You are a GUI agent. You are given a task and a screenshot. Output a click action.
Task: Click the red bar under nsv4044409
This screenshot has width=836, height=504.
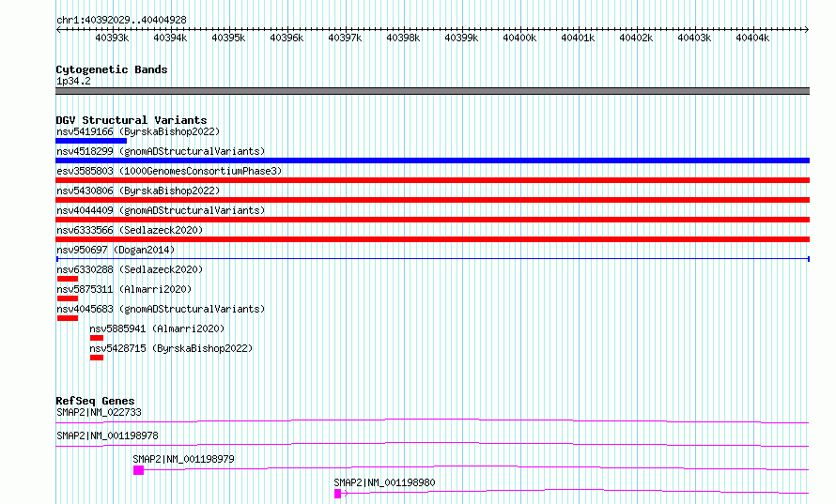click(x=432, y=220)
